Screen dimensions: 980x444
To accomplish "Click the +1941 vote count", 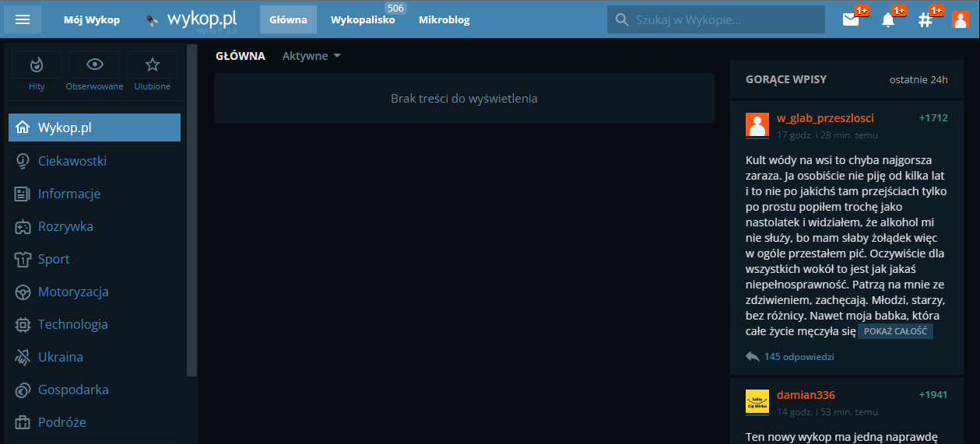I will [933, 395].
